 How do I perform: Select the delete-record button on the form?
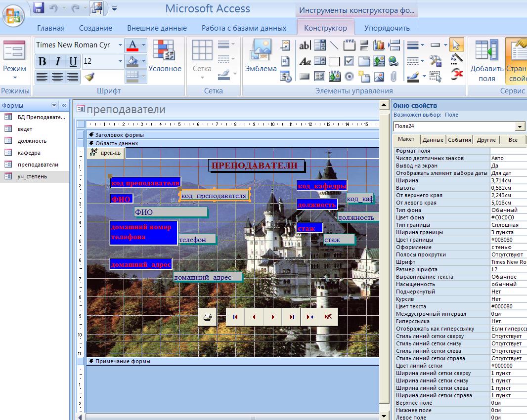tap(328, 317)
